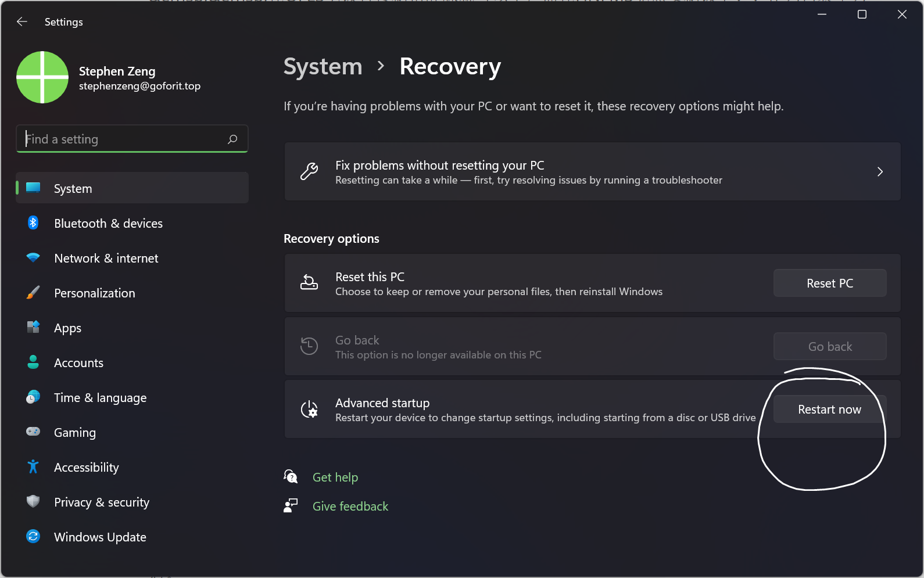Image resolution: width=924 pixels, height=578 pixels.
Task: Open Accessibility settings
Action: [x=132, y=467]
